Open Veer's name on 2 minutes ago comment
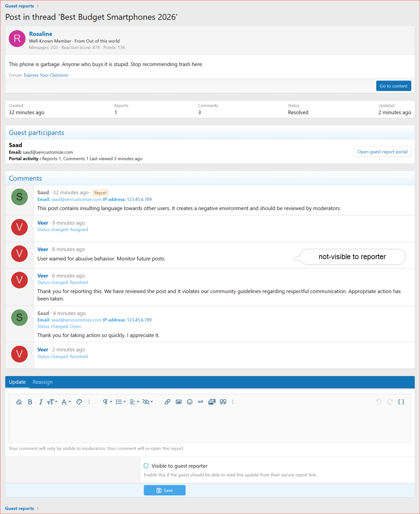The image size is (420, 514). click(x=43, y=349)
